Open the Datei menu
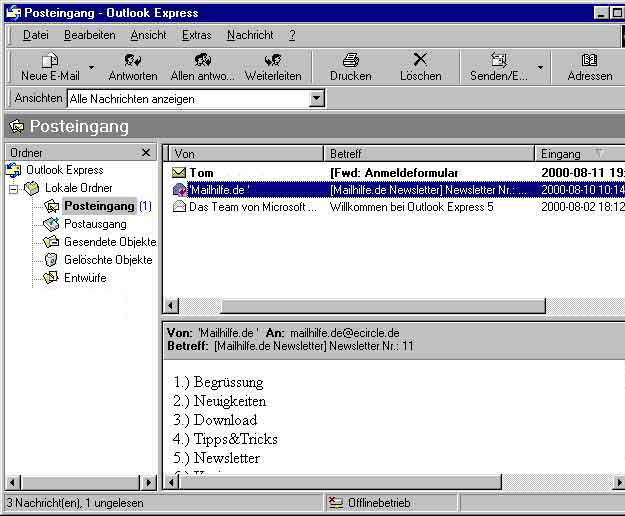Image resolution: width=625 pixels, height=516 pixels. pos(36,35)
